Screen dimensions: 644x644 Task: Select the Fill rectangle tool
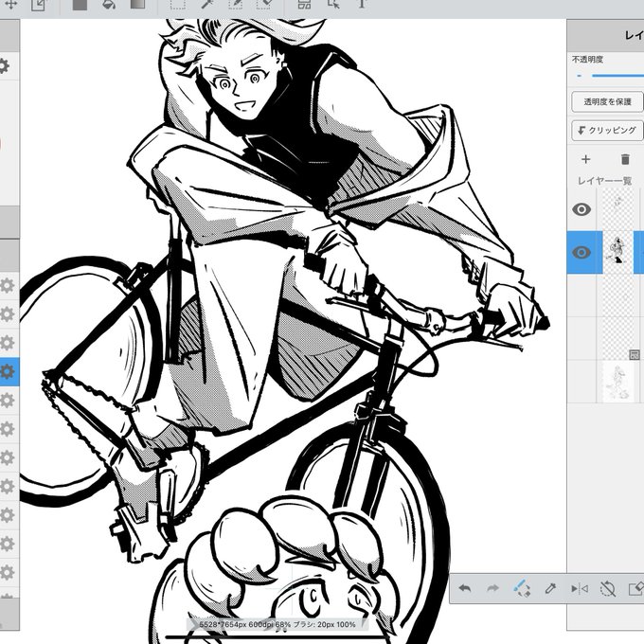click(x=80, y=5)
